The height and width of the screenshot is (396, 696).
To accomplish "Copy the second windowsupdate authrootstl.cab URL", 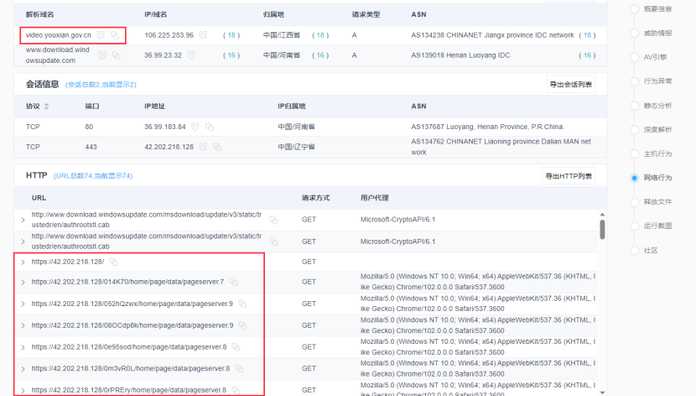I will point(274,242).
